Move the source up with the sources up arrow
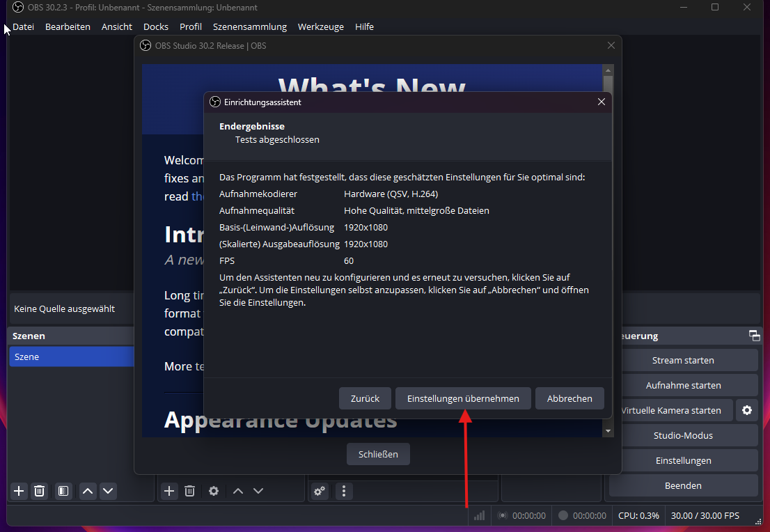This screenshot has height=532, width=770. tap(238, 491)
